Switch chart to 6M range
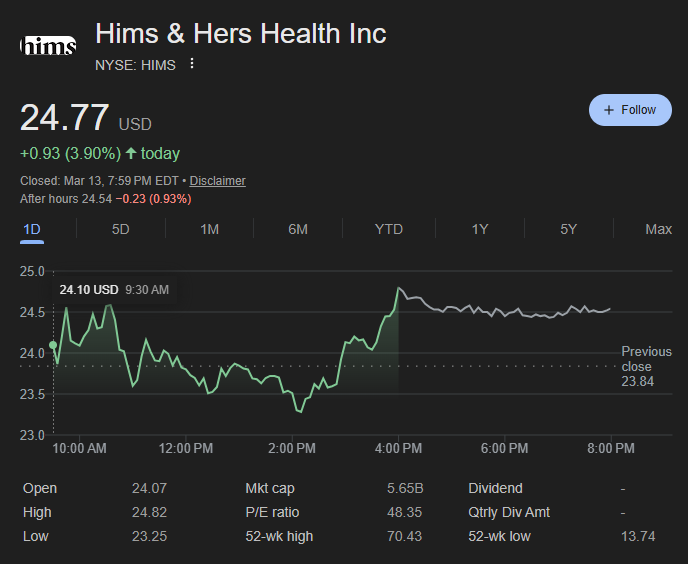Screen dimensions: 688x564 tap(297, 229)
